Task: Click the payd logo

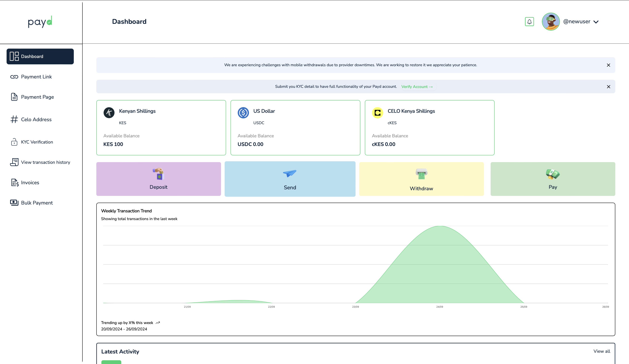Action: (x=40, y=22)
